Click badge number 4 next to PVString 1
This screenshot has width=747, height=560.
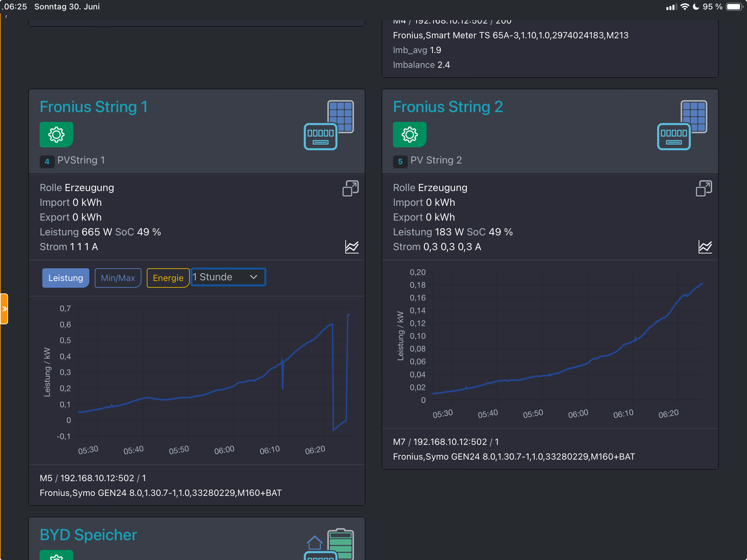coord(47,161)
